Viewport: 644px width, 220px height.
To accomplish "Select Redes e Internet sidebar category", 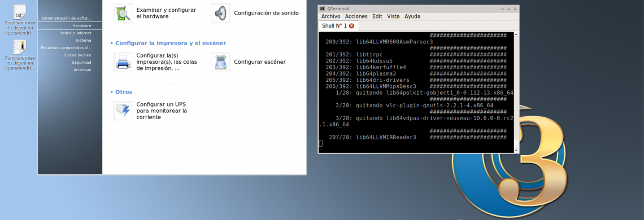I will tap(75, 33).
